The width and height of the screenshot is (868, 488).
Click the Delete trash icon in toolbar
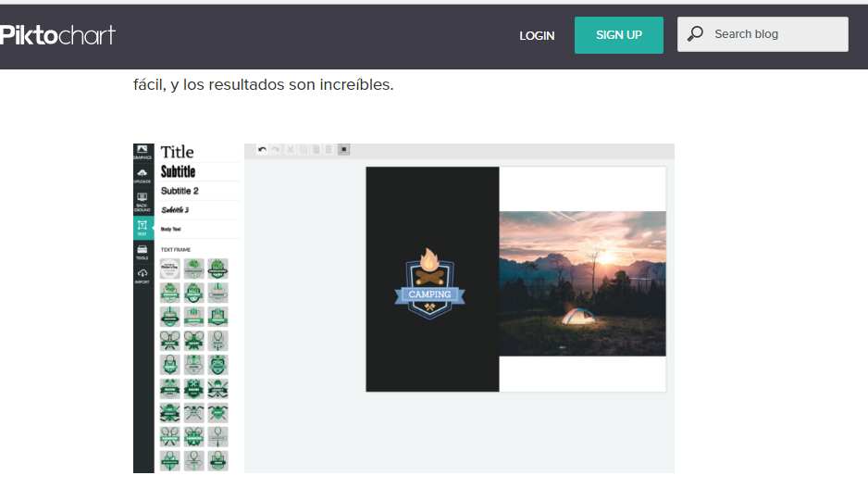click(329, 150)
